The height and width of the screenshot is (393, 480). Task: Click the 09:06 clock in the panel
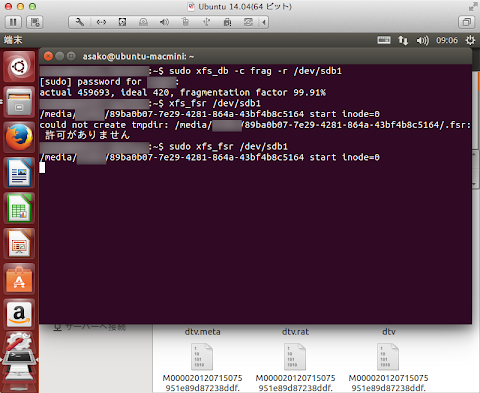point(447,40)
